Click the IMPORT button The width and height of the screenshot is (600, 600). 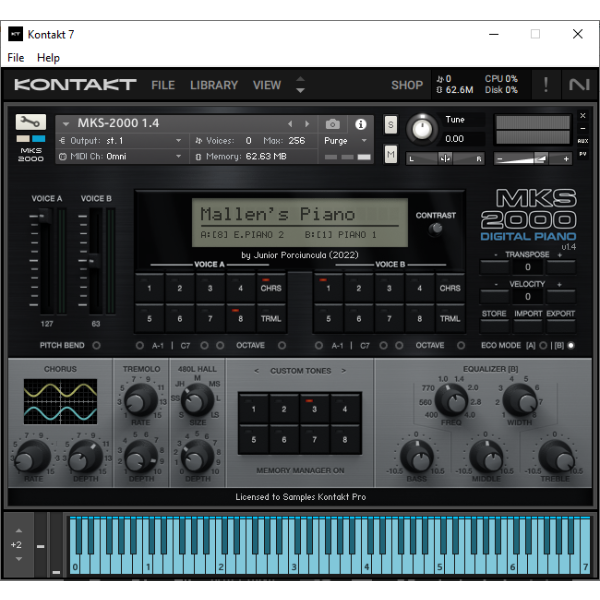pyautogui.click(x=528, y=326)
